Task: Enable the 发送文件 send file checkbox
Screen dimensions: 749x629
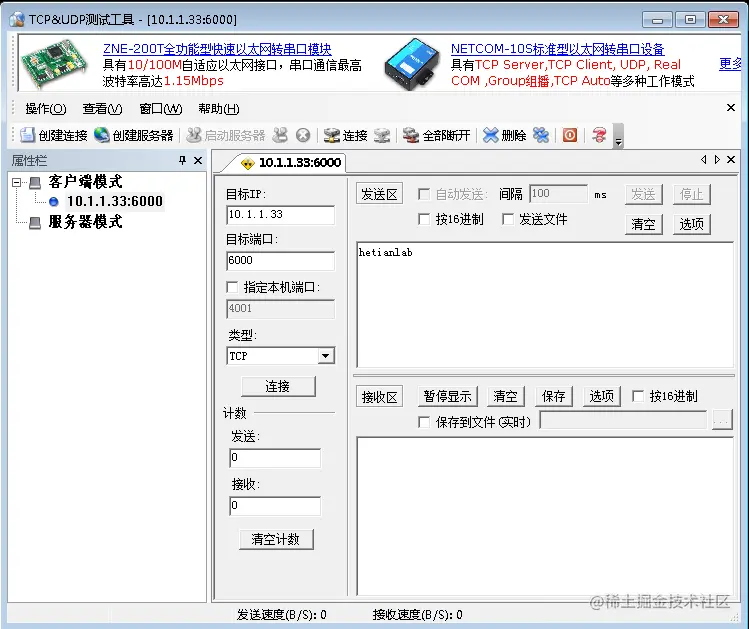Action: [x=508, y=219]
